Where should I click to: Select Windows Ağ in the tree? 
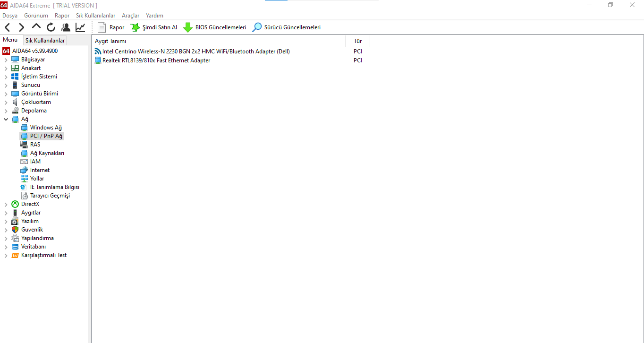[x=46, y=128]
